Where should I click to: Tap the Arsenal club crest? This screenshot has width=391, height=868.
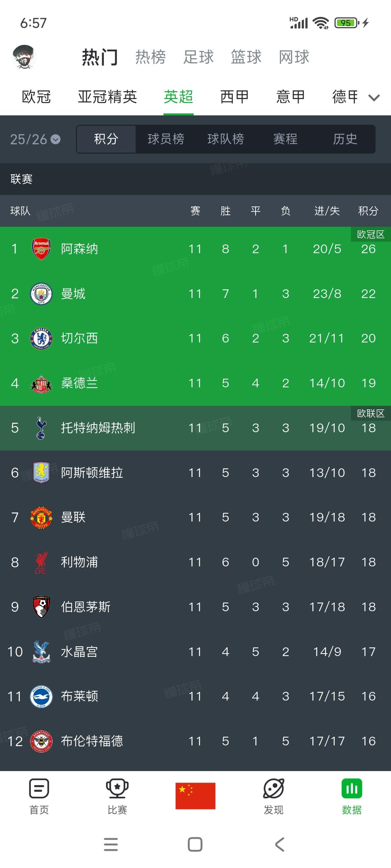click(41, 249)
